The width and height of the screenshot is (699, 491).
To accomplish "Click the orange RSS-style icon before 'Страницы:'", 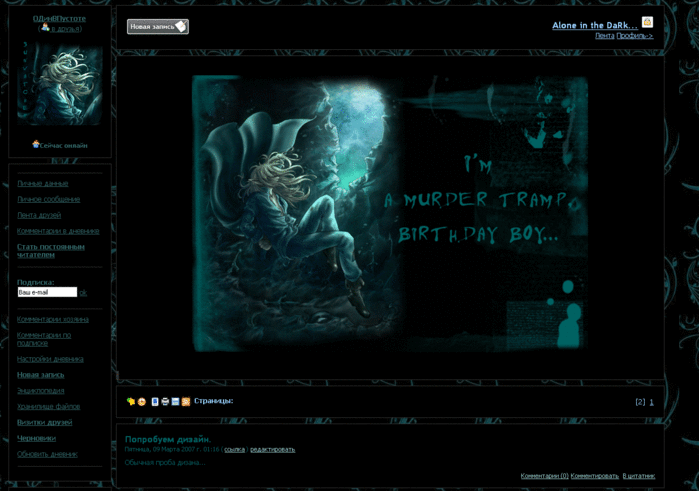I will (186, 402).
